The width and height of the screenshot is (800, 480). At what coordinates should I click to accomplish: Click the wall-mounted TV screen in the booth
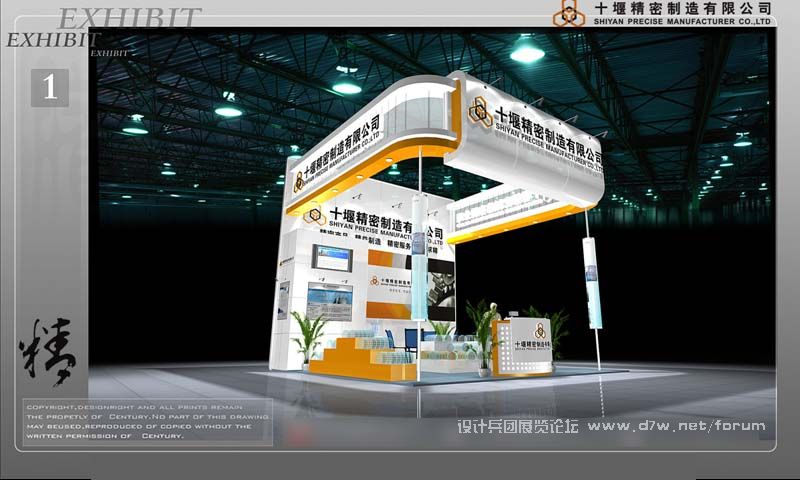point(332,258)
